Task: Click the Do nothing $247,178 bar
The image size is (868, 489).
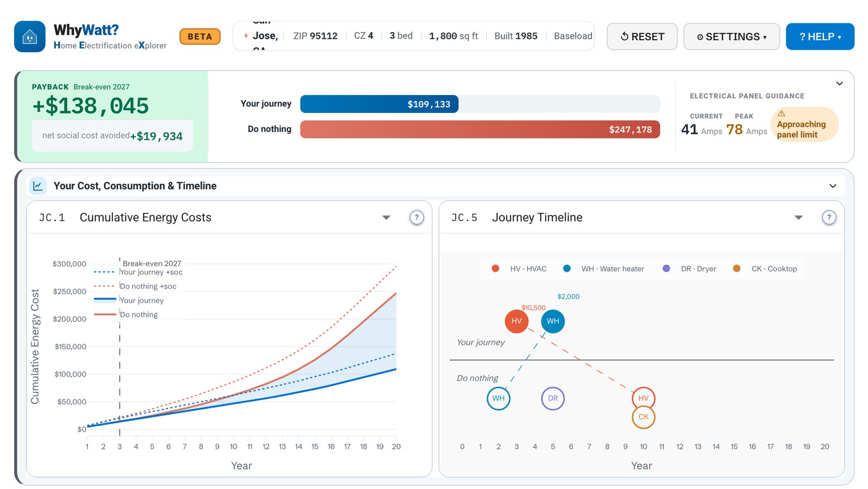Action: pos(480,129)
